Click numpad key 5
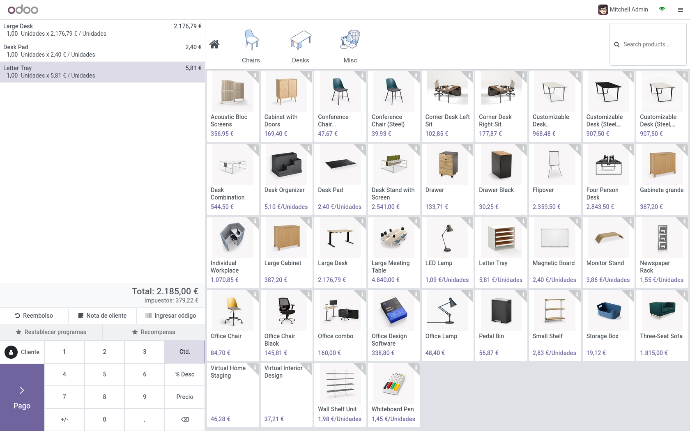 (104, 374)
